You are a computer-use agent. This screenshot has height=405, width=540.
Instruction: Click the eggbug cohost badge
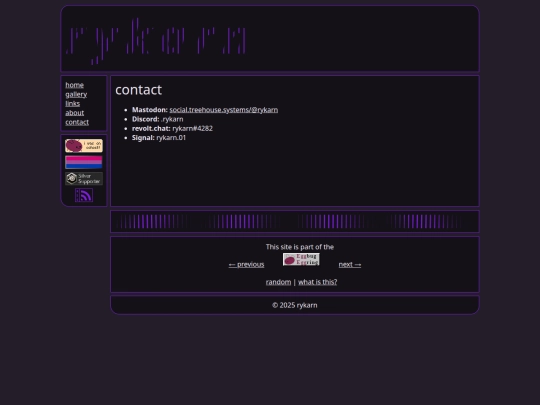tap(84, 146)
